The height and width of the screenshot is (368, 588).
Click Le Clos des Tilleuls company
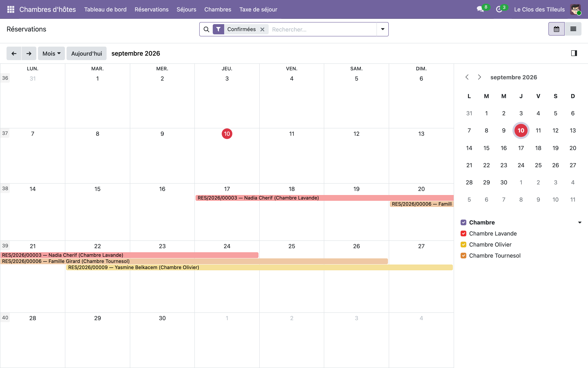pos(539,9)
